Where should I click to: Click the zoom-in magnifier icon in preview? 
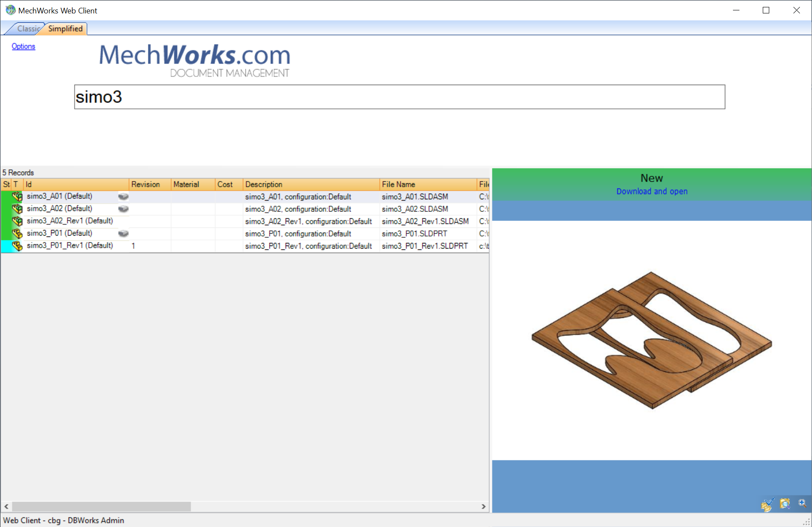[x=802, y=503]
